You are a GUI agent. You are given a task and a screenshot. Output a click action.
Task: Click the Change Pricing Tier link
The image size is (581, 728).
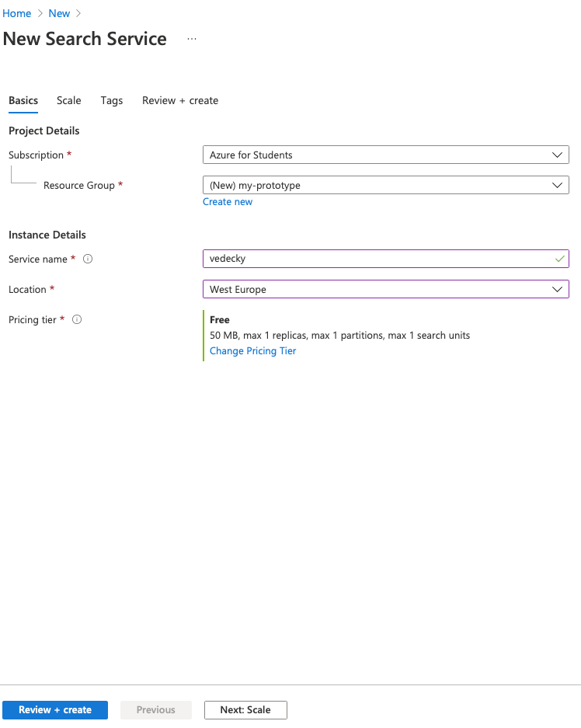[253, 351]
